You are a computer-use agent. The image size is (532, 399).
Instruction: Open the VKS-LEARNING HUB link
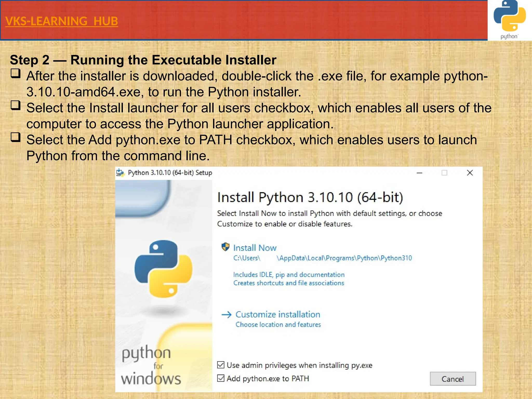click(62, 21)
